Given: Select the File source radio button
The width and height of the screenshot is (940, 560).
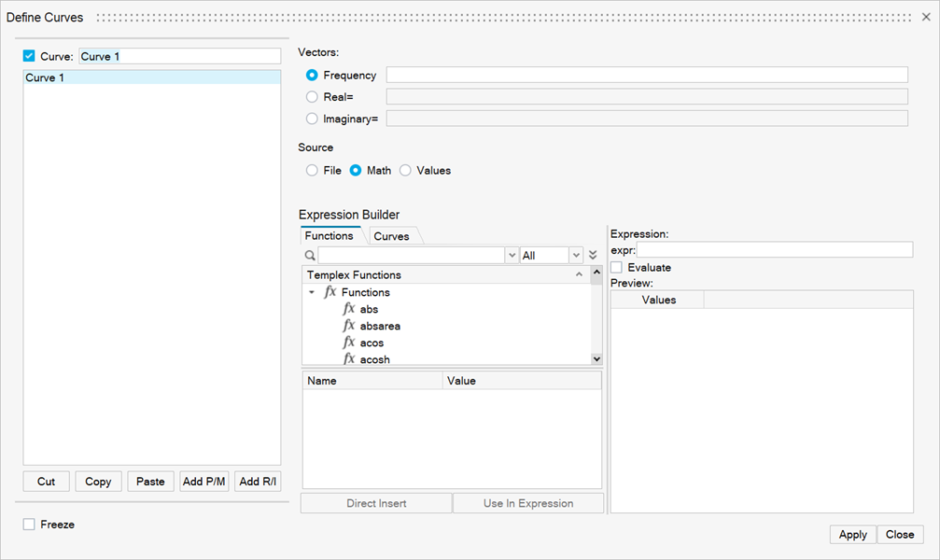Looking at the screenshot, I should 312,171.
